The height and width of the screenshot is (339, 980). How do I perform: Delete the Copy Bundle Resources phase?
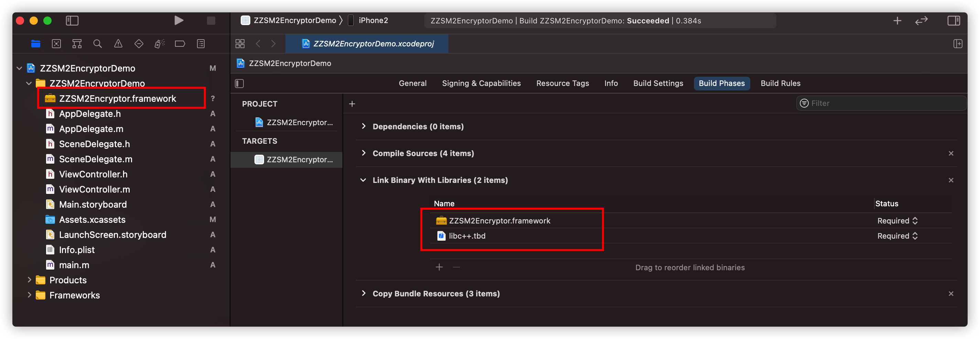click(951, 293)
